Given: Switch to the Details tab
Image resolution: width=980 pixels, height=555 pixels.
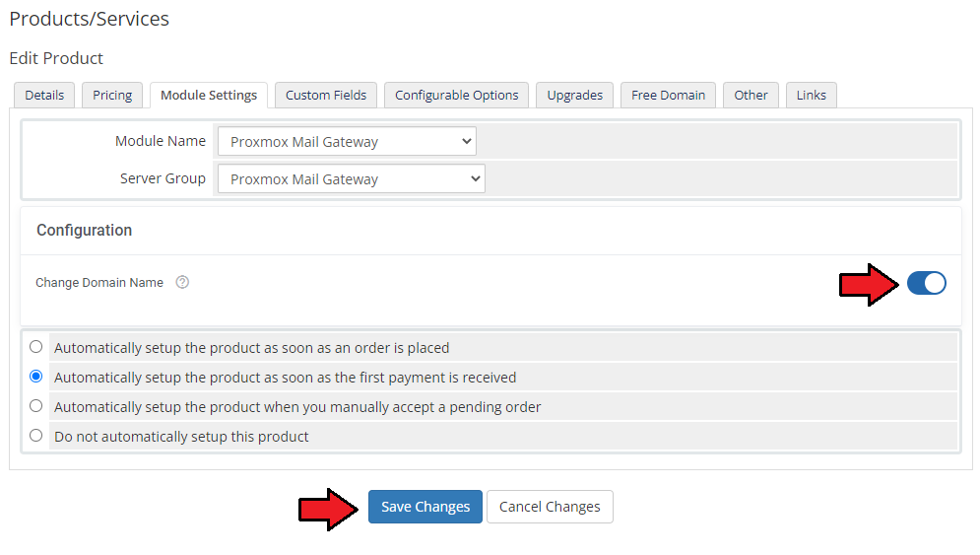Looking at the screenshot, I should (x=44, y=95).
